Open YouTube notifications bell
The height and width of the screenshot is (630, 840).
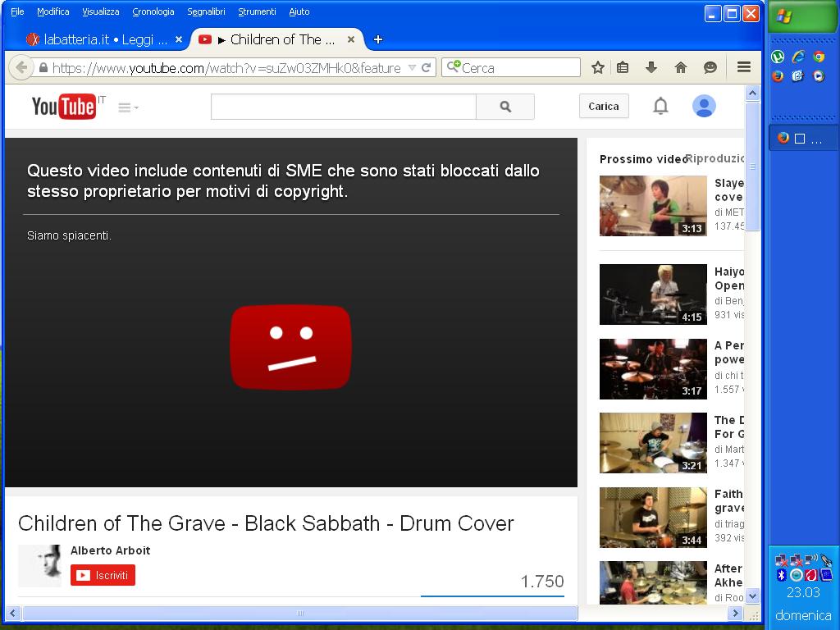pyautogui.click(x=660, y=106)
